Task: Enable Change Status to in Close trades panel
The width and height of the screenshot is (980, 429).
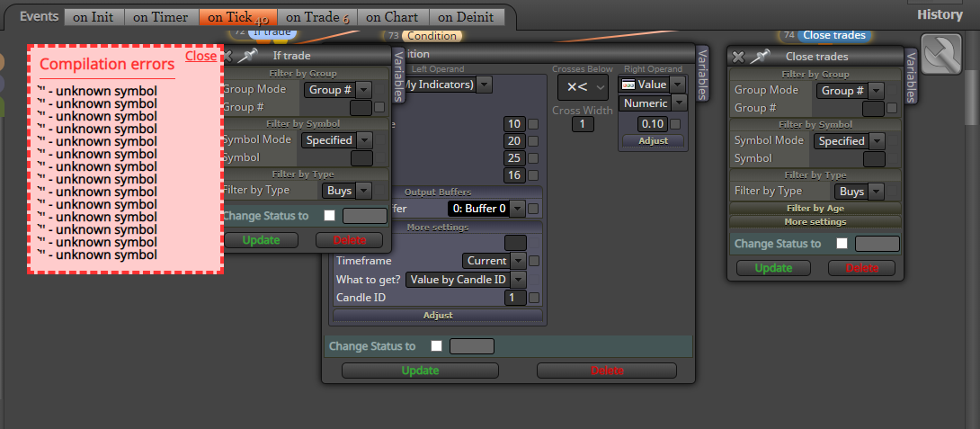Action: click(x=842, y=243)
